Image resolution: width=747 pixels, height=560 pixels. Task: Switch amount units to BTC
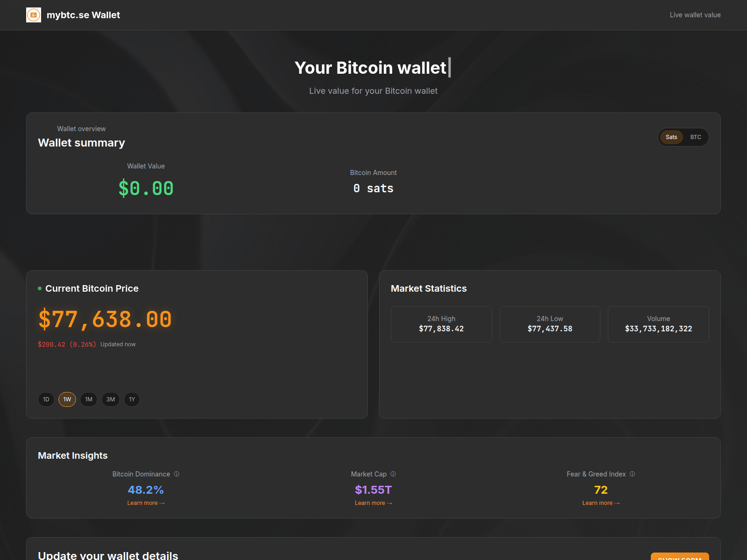pos(696,137)
